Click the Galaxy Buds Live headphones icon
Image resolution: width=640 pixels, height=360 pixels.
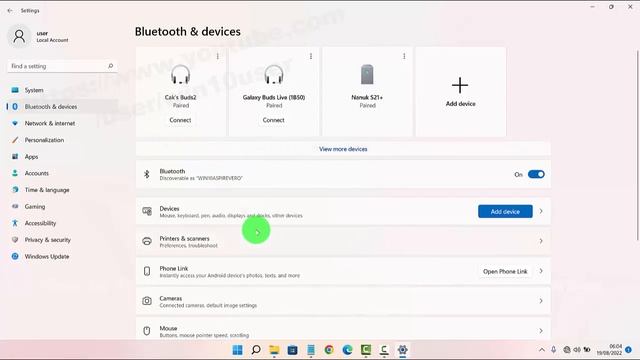[274, 75]
